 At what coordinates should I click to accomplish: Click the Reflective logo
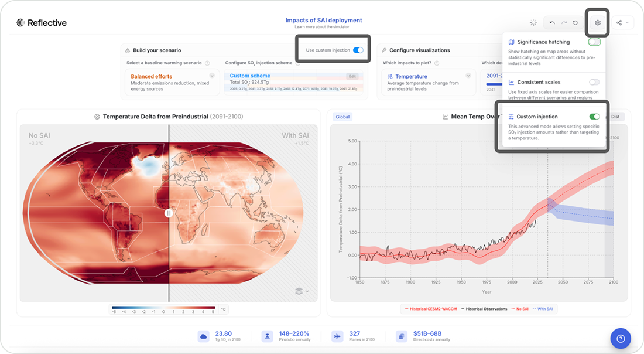[x=42, y=23]
